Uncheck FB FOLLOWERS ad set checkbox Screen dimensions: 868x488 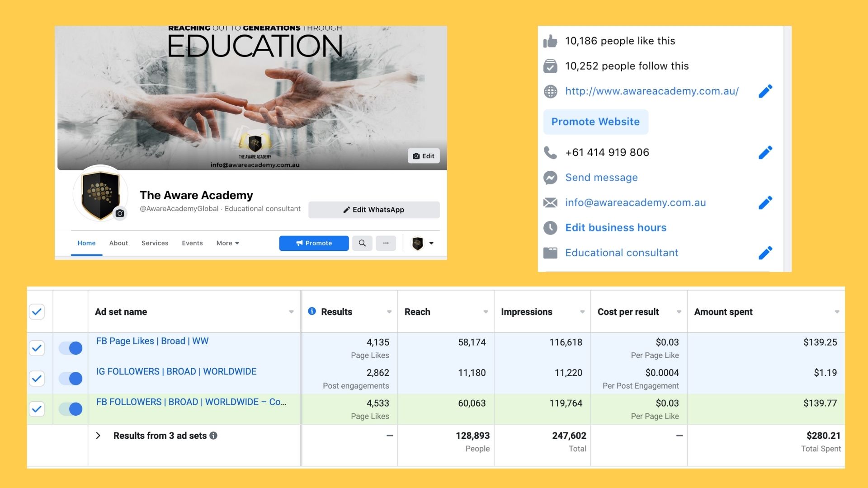coord(37,409)
